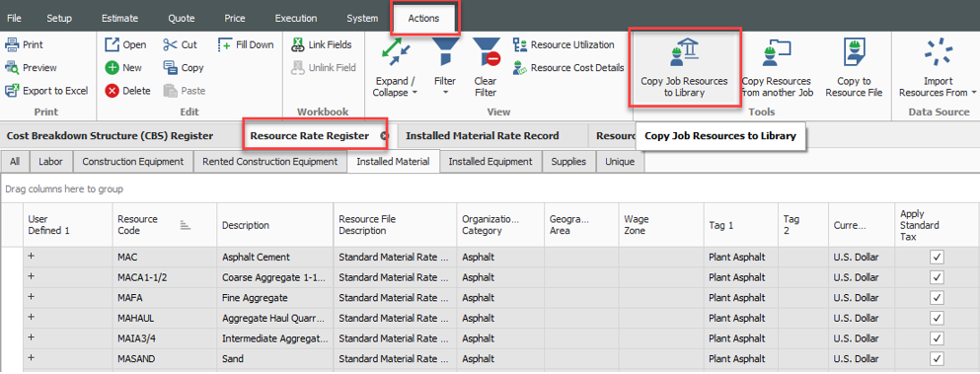This screenshot has width=980, height=374.
Task: Close the Resource Rate Register tab
Action: 384,135
